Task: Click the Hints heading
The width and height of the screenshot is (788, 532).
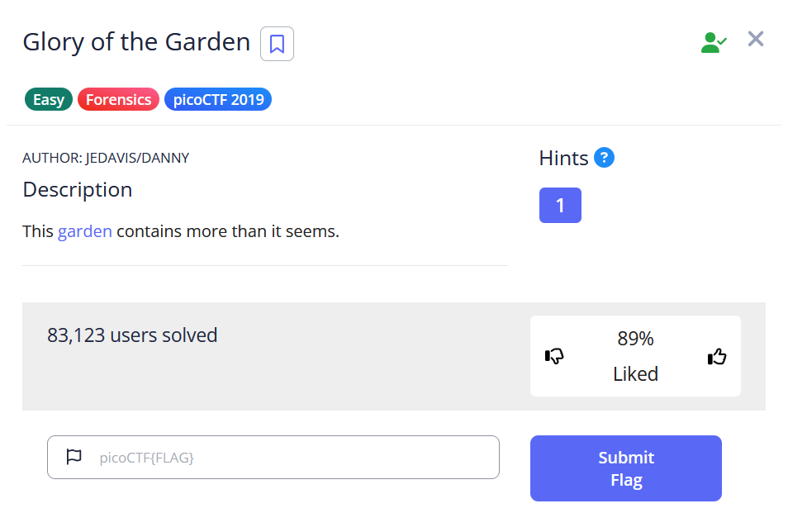Action: coord(563,158)
